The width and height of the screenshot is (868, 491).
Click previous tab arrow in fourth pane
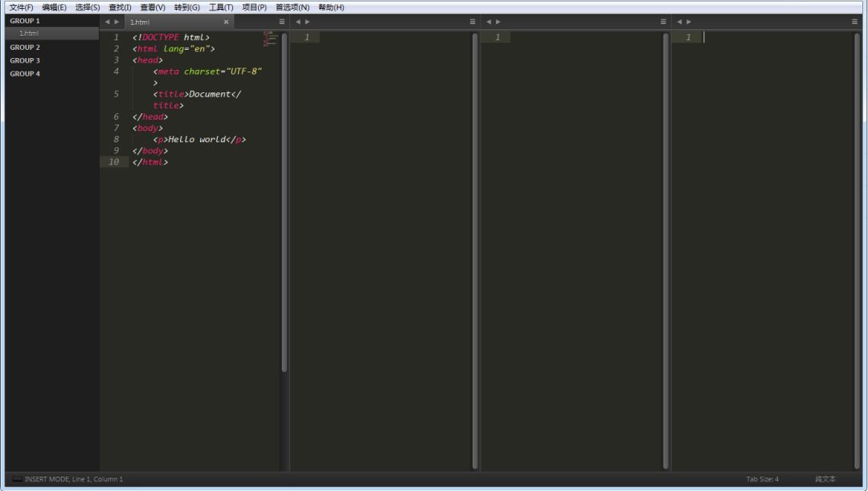679,22
